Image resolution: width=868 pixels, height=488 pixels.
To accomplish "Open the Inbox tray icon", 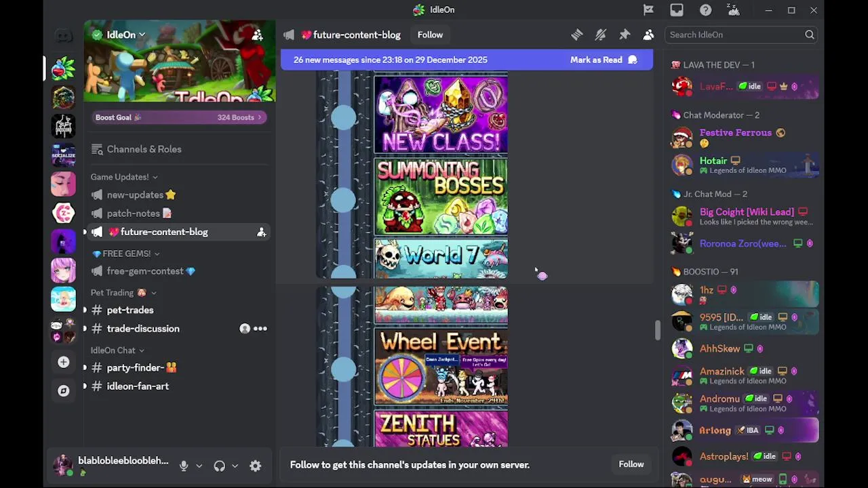I will (677, 10).
